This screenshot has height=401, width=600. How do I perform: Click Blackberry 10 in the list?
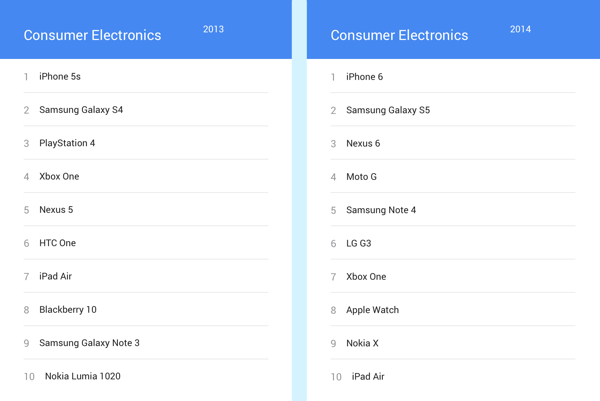tap(68, 310)
